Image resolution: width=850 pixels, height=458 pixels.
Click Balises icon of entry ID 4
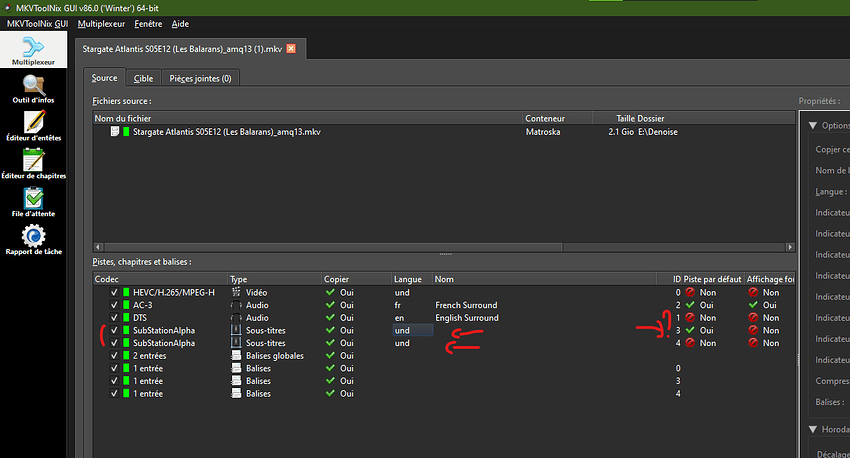pos(236,394)
